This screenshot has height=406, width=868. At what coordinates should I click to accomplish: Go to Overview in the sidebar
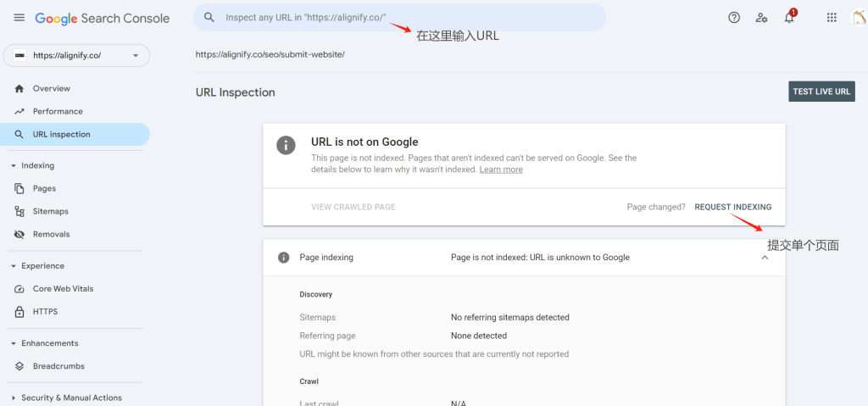click(x=52, y=89)
